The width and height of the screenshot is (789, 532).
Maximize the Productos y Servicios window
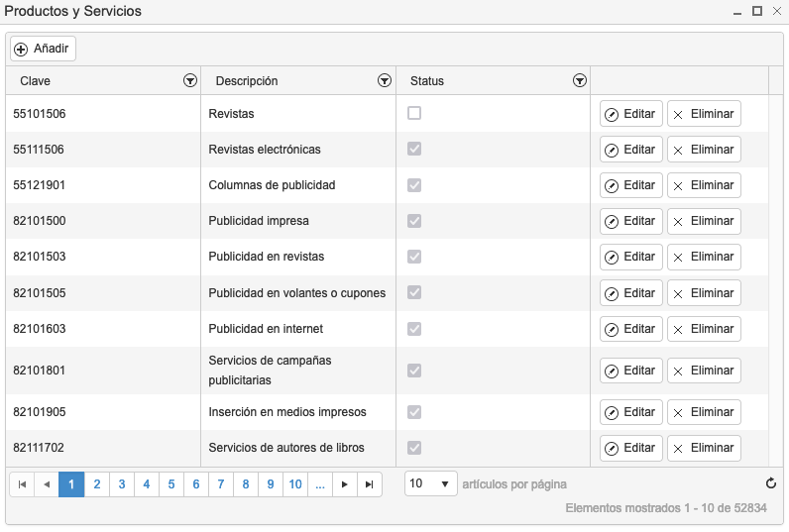coord(757,11)
